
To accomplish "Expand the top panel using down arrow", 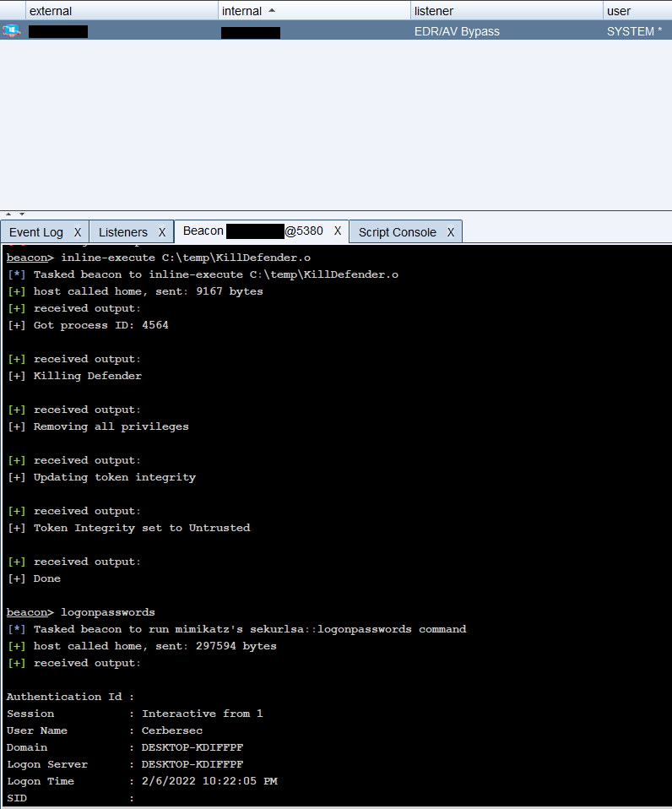I will (x=22, y=214).
